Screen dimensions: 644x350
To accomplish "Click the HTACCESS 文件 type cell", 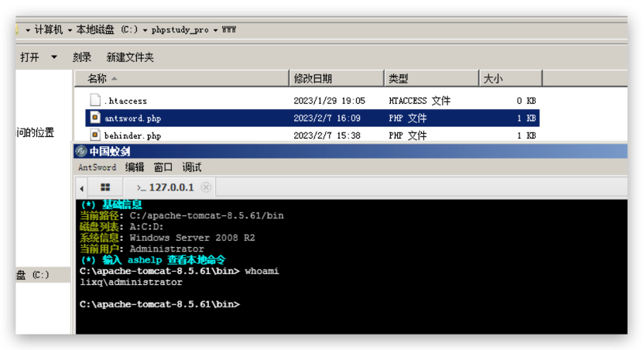I will [420, 101].
